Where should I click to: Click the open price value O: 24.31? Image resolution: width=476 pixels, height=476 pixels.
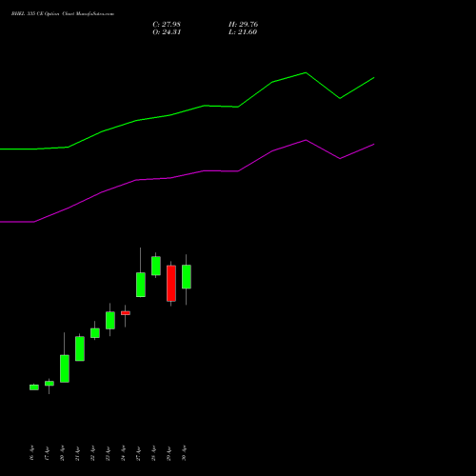pos(167,32)
